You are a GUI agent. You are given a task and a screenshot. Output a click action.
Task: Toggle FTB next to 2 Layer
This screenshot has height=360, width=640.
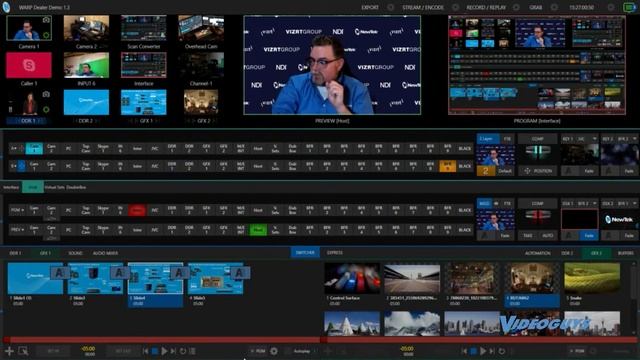(x=507, y=139)
